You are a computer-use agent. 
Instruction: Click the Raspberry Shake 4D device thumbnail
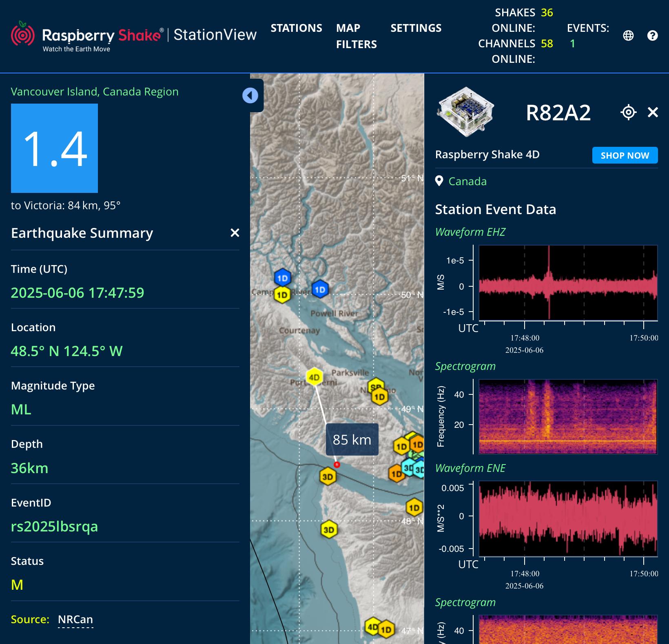465,111
